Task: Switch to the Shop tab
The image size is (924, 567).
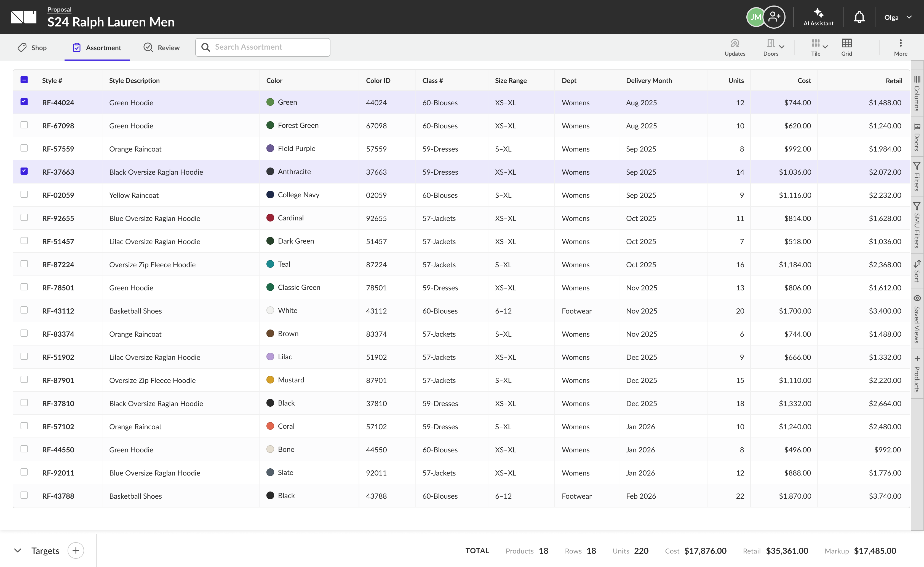Action: (32, 48)
